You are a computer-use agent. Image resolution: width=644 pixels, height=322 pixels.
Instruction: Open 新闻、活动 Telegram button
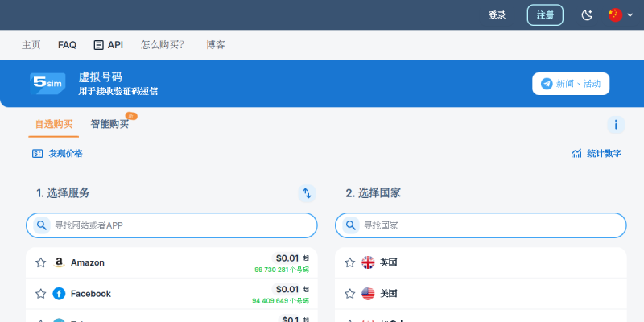point(571,84)
